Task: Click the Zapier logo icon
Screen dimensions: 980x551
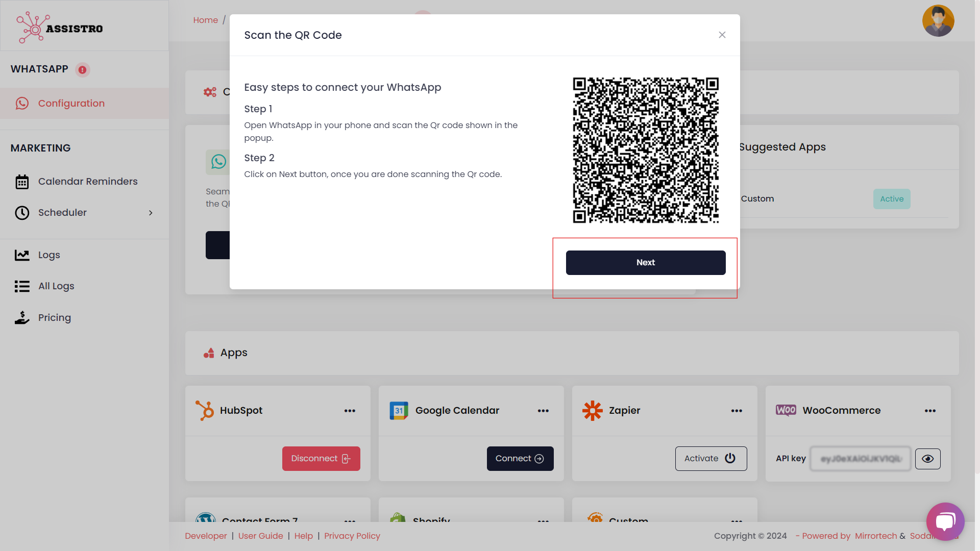Action: click(592, 411)
